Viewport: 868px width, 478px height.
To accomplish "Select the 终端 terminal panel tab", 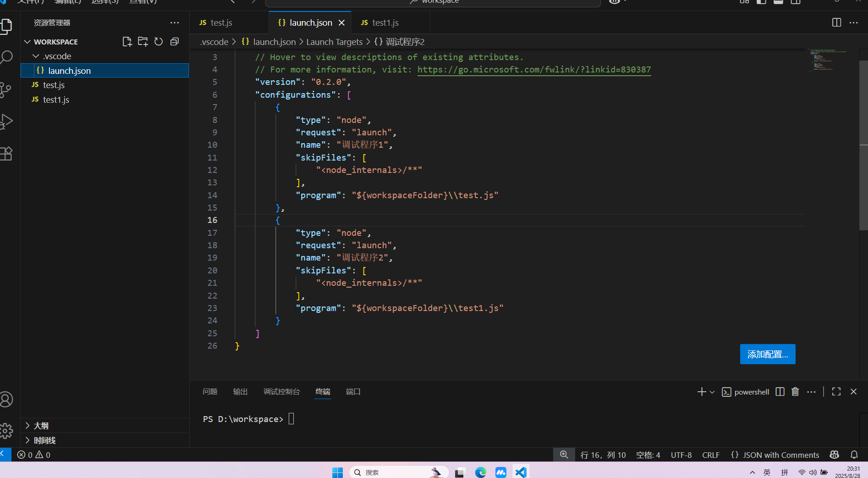I will (x=323, y=392).
